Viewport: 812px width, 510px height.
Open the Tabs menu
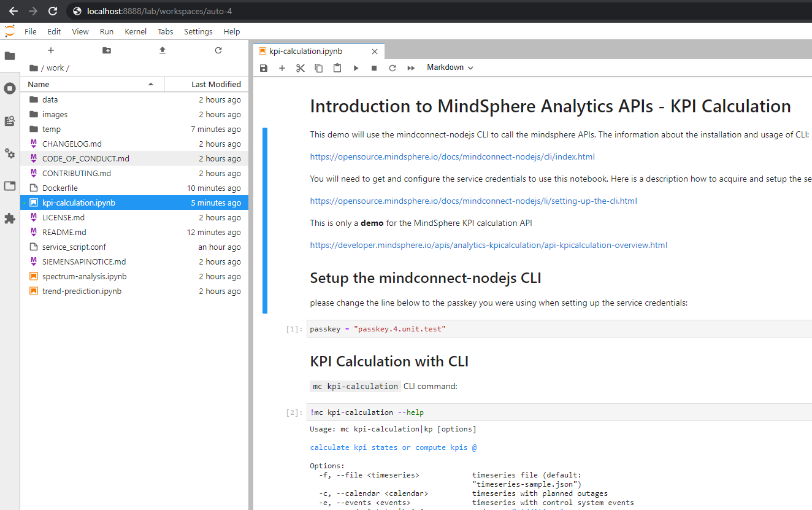pos(166,31)
